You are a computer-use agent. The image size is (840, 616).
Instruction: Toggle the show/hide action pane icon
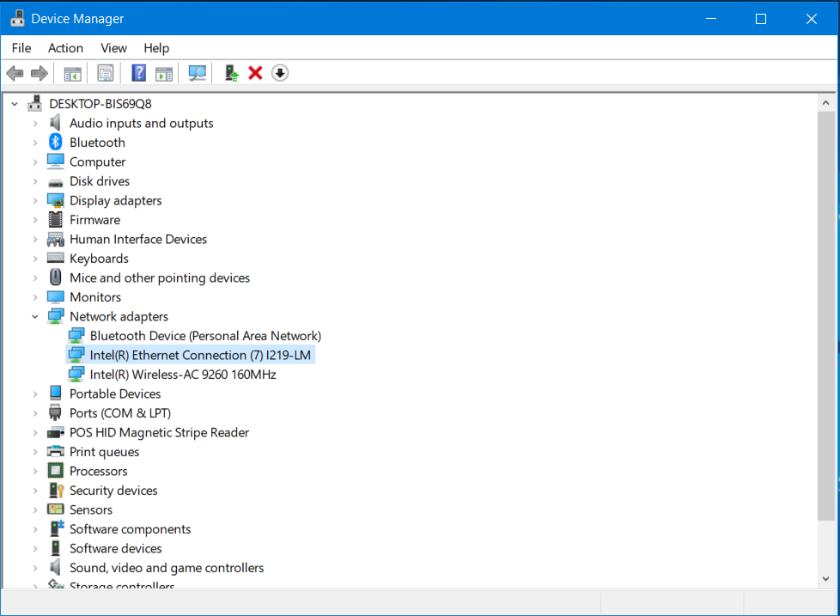click(164, 73)
